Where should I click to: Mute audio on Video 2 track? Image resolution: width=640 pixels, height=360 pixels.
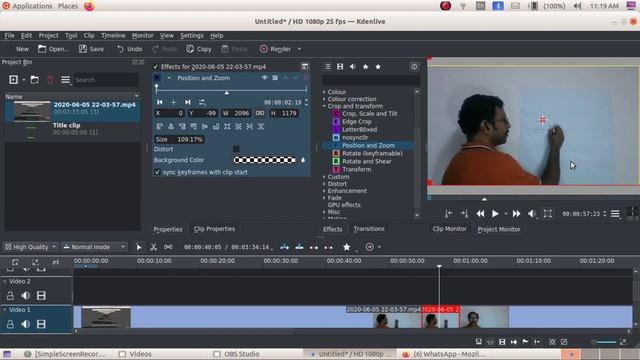coord(26,296)
